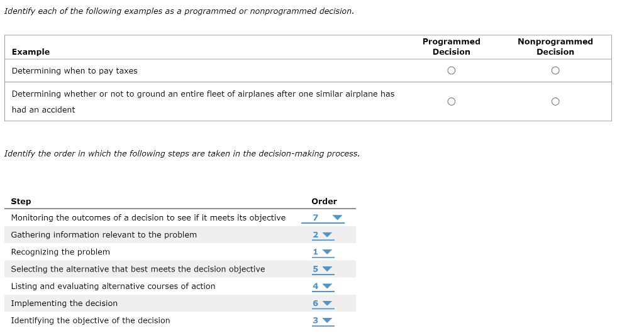The width and height of the screenshot is (644, 333).
Task: Click the 'Gathering information relevant' step text
Action: (104, 234)
